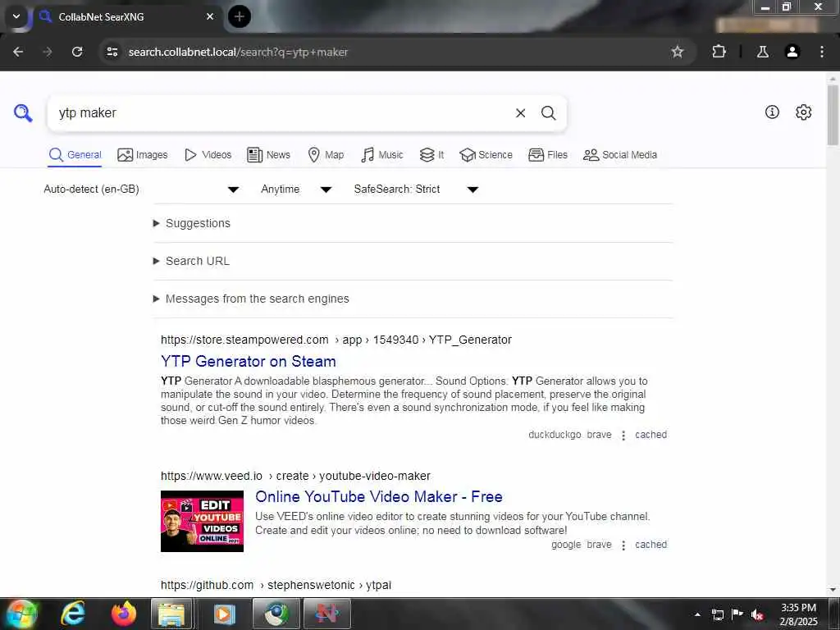Click the store.steampowered.com URL
This screenshot has width=840, height=630.
[x=336, y=340]
